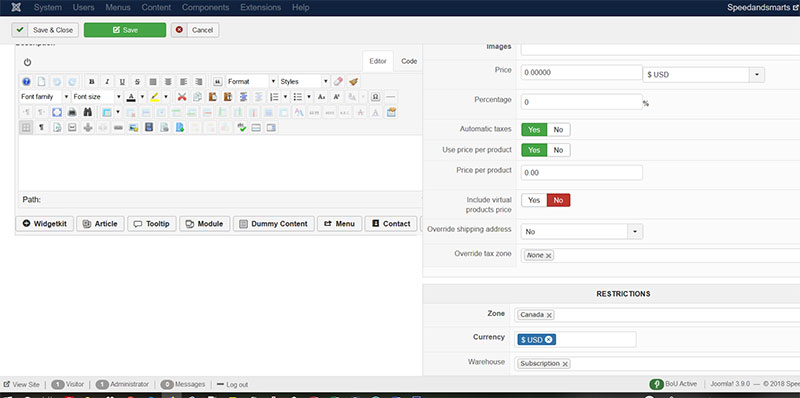The width and height of the screenshot is (800, 398).
Task: Open the text color picker arrow
Action: tap(142, 97)
